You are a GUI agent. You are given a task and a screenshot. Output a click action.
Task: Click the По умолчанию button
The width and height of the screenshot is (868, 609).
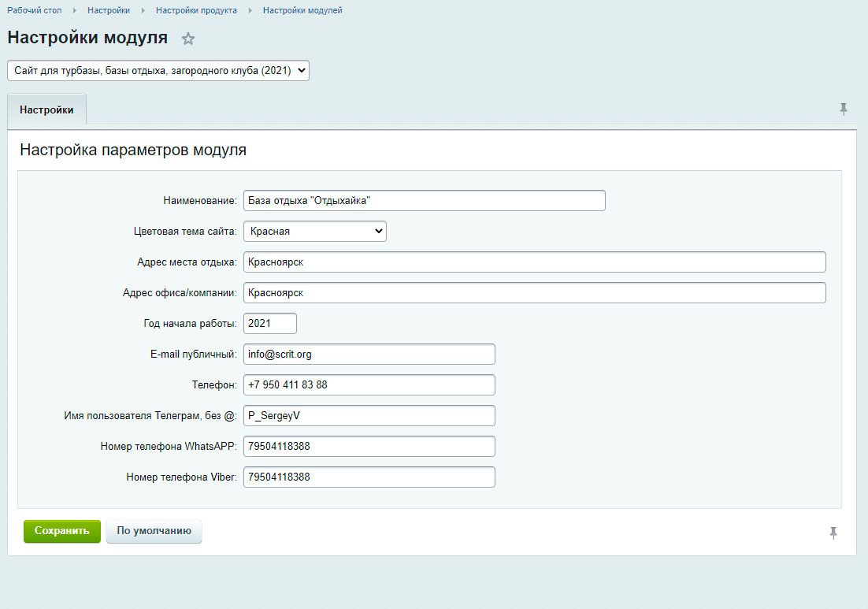[154, 531]
